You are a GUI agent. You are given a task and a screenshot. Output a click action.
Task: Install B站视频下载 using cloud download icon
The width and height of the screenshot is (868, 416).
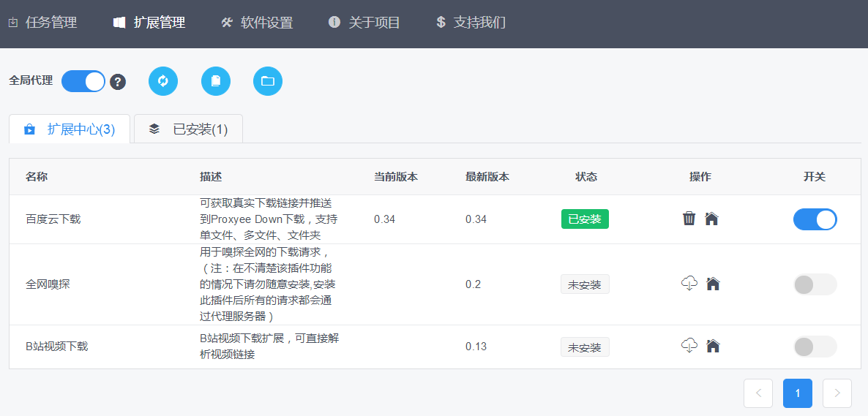[689, 346]
